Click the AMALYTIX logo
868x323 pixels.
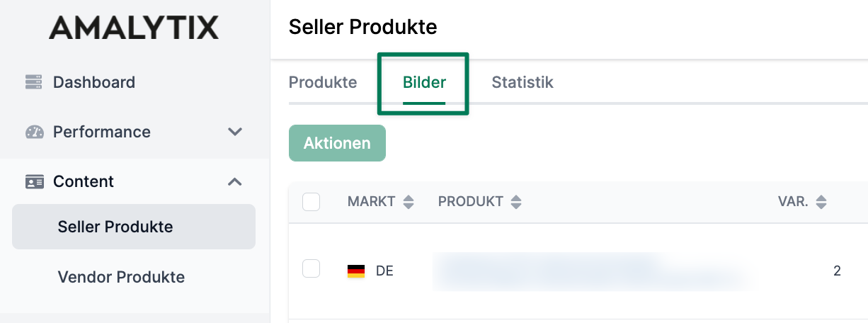134,28
